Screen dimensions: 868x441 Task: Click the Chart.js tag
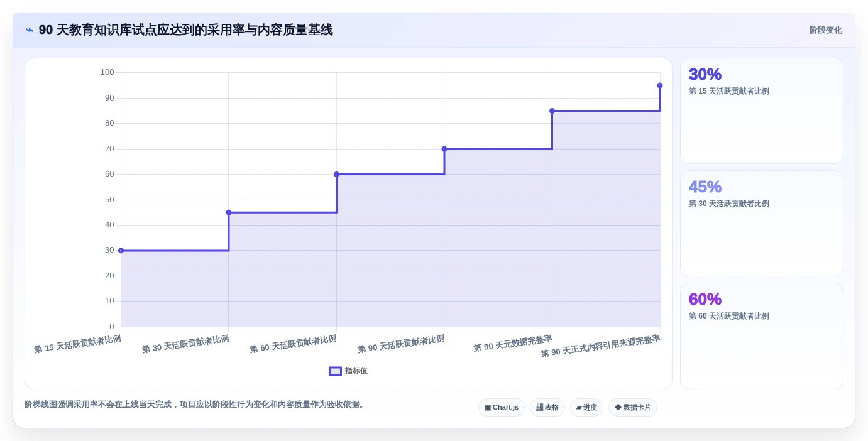502,408
